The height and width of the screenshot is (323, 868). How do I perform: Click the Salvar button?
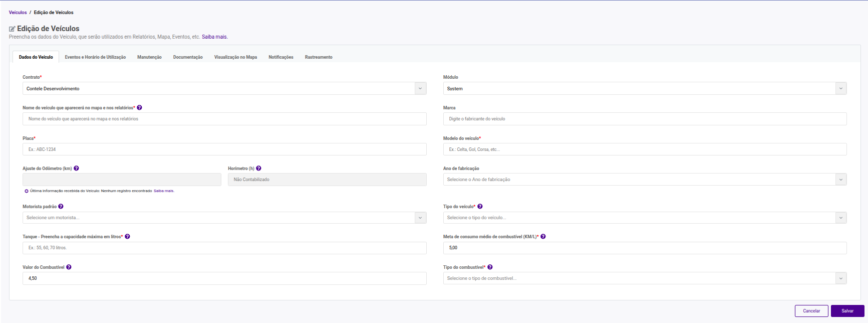pos(847,311)
